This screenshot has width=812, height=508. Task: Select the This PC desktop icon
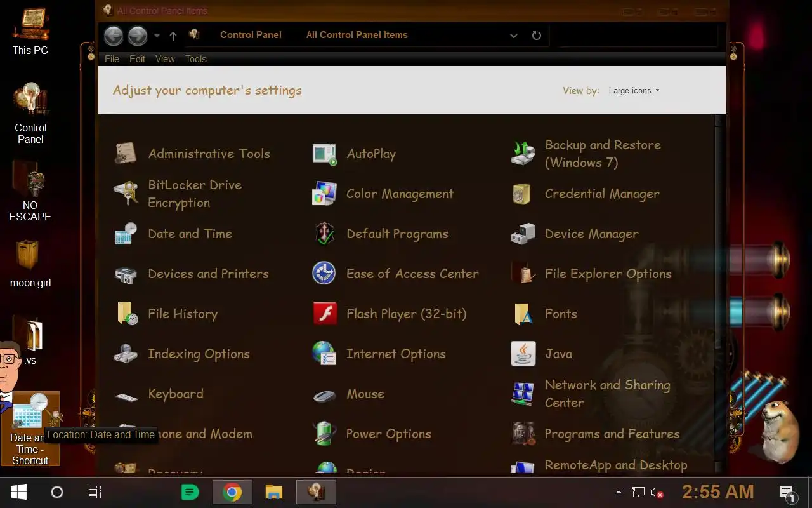click(x=30, y=30)
